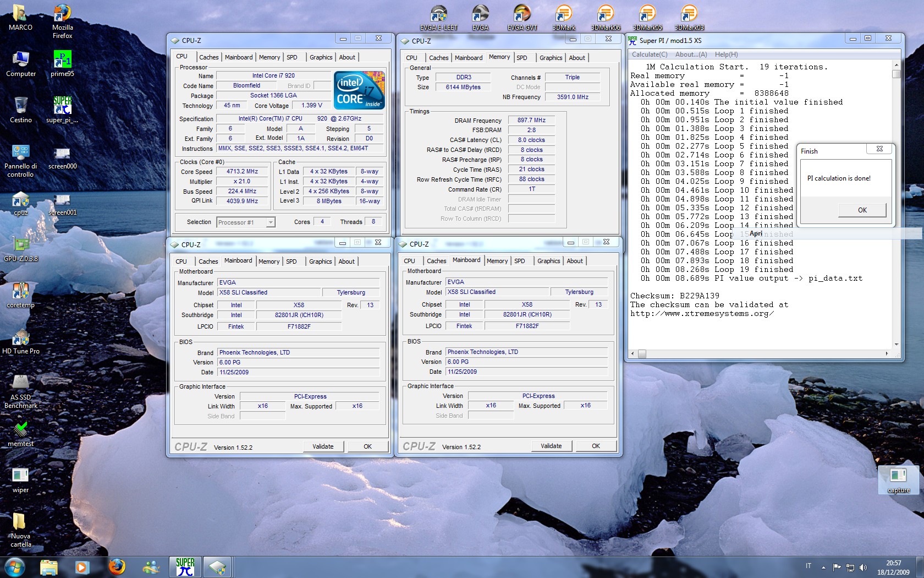Open Nuova cartella folder icon
This screenshot has height=578, width=924.
coord(20,531)
